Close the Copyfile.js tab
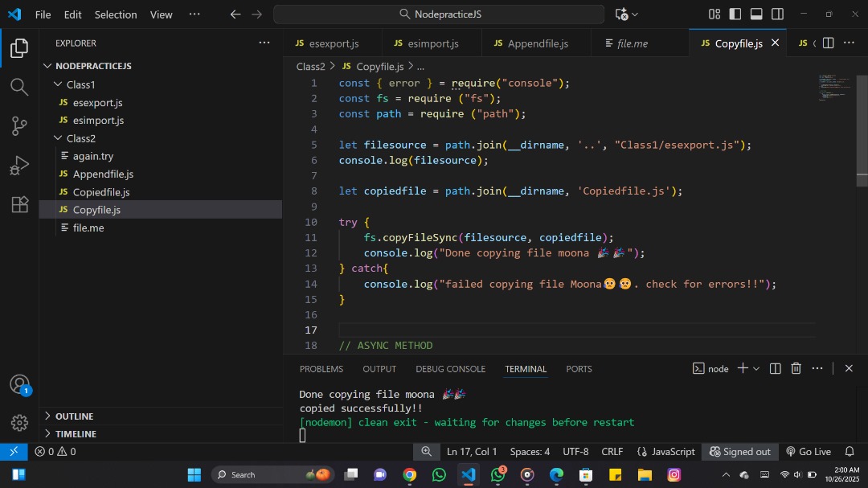 pos(775,43)
